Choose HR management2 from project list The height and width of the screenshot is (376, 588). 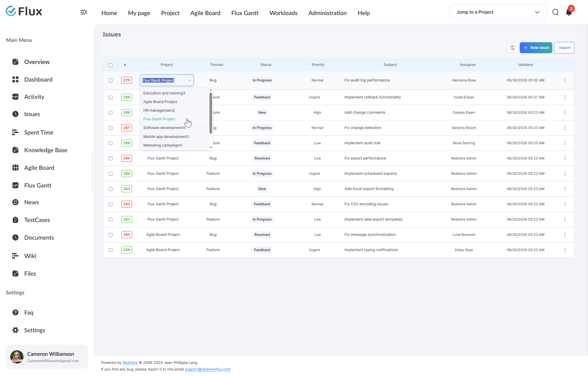coord(159,110)
